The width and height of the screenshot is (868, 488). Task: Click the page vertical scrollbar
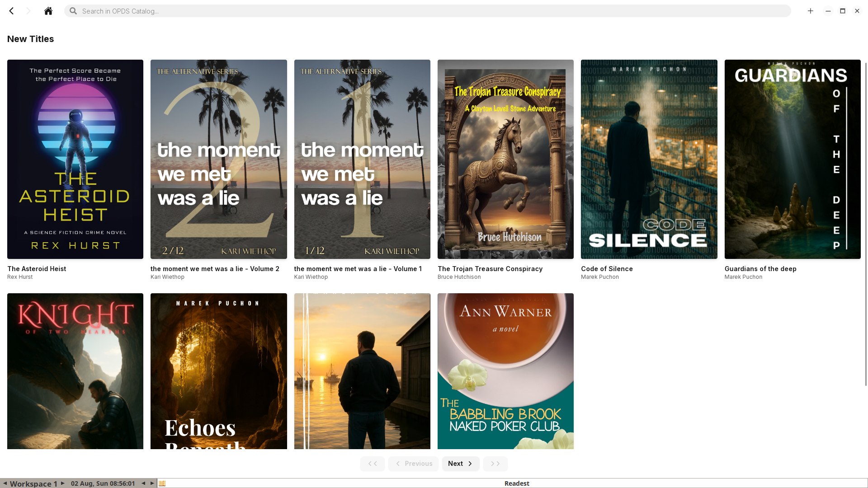pos(866,224)
